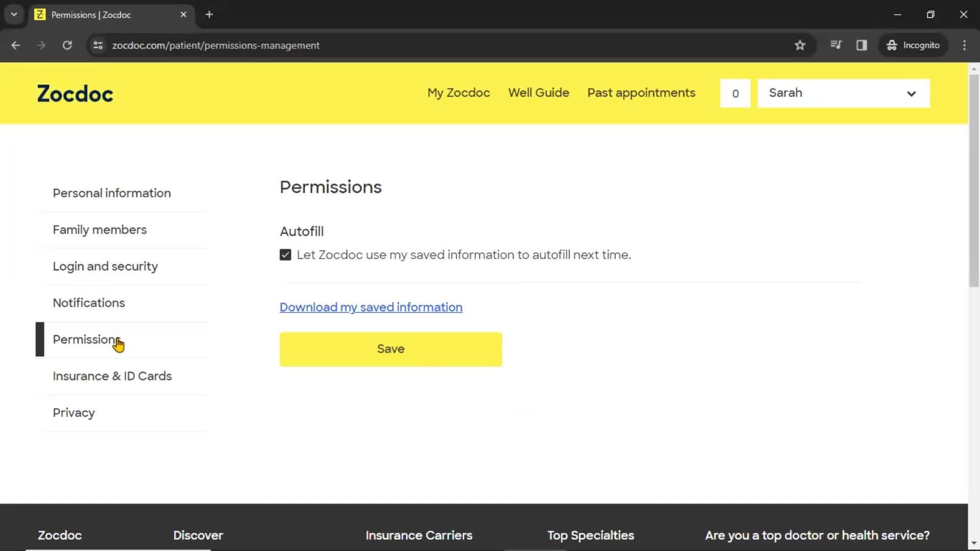Open the tab search dropdown arrow
Image resolution: width=980 pixels, height=551 pixels.
coord(14,15)
